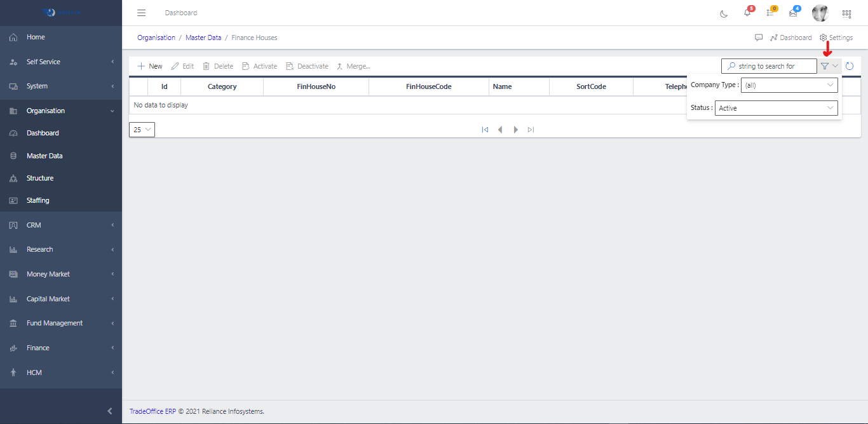
Task: Go to the next page arrow
Action: (x=516, y=130)
